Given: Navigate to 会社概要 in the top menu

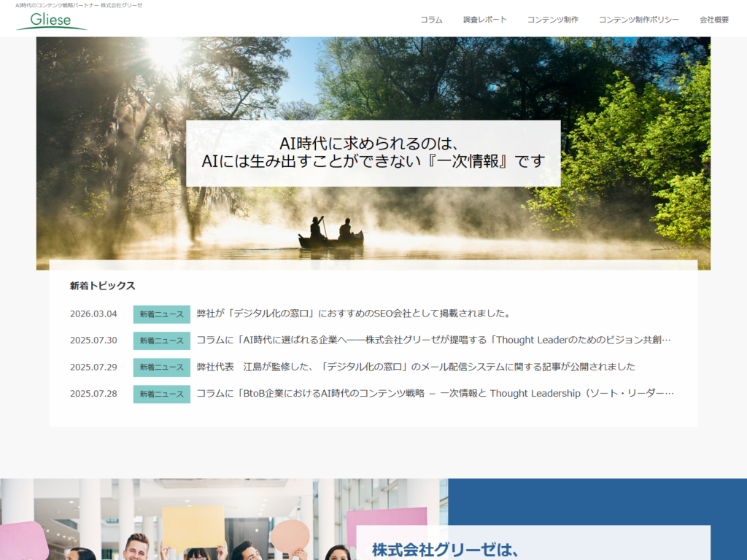Looking at the screenshot, I should 713,20.
